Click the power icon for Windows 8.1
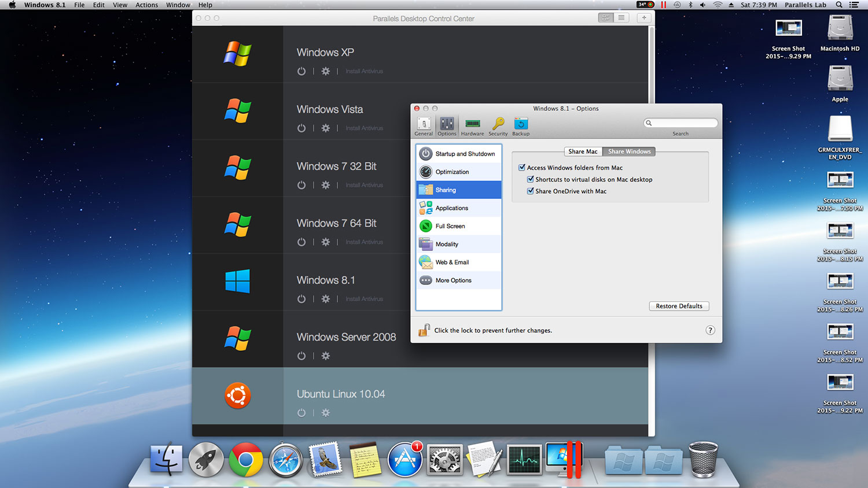This screenshot has width=868, height=488. tap(301, 299)
